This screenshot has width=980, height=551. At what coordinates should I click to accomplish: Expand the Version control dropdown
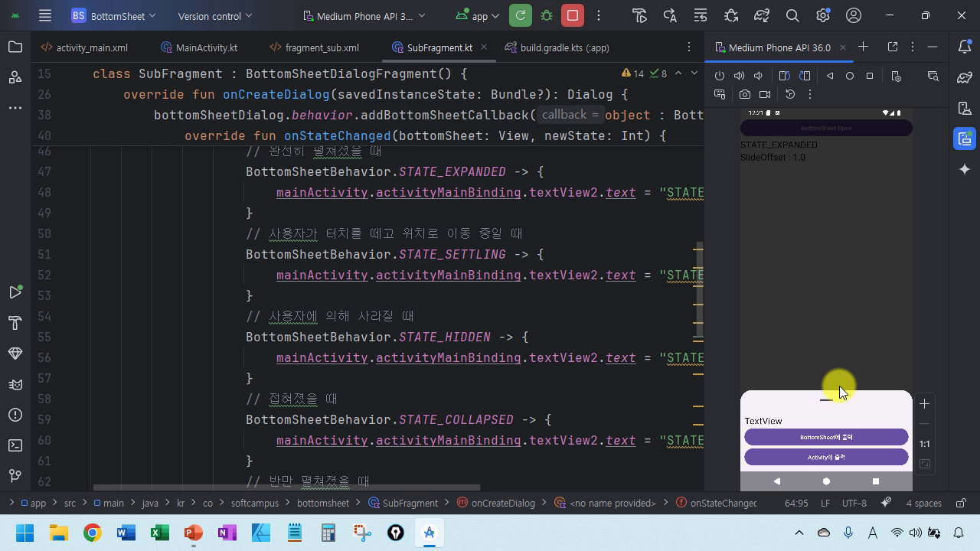pyautogui.click(x=214, y=15)
